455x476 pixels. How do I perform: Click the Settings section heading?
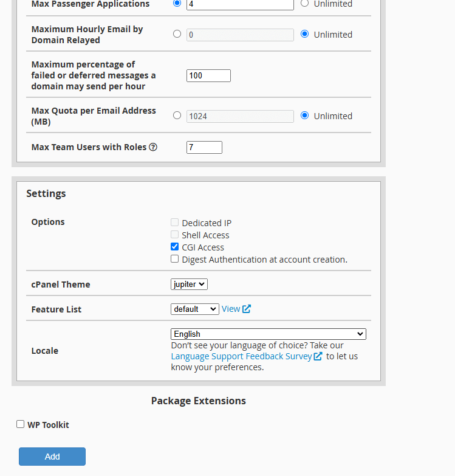[46, 194]
